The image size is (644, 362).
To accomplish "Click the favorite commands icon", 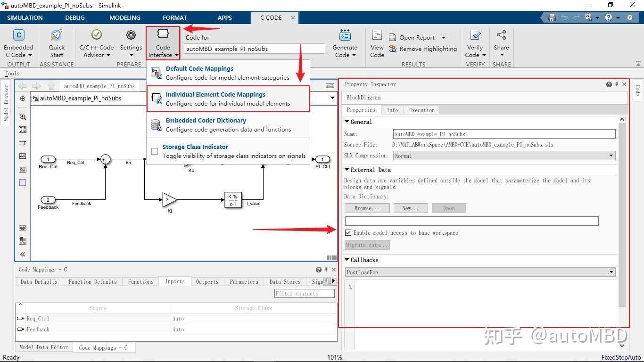I will [x=588, y=17].
